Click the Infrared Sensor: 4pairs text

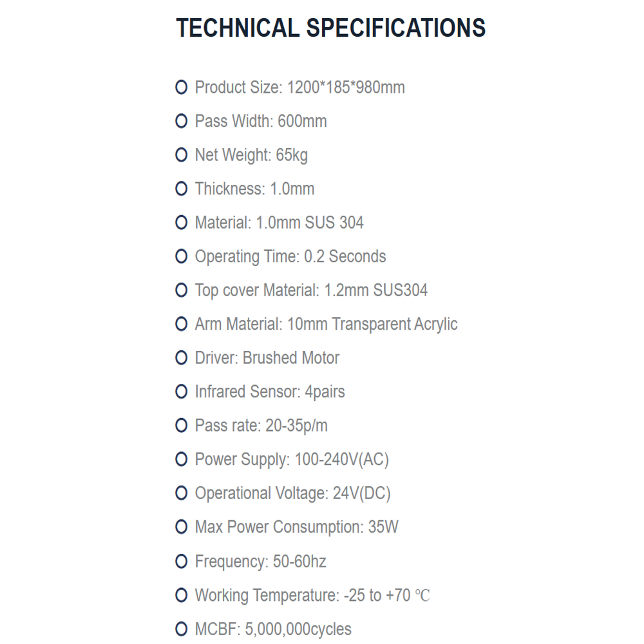click(270, 392)
